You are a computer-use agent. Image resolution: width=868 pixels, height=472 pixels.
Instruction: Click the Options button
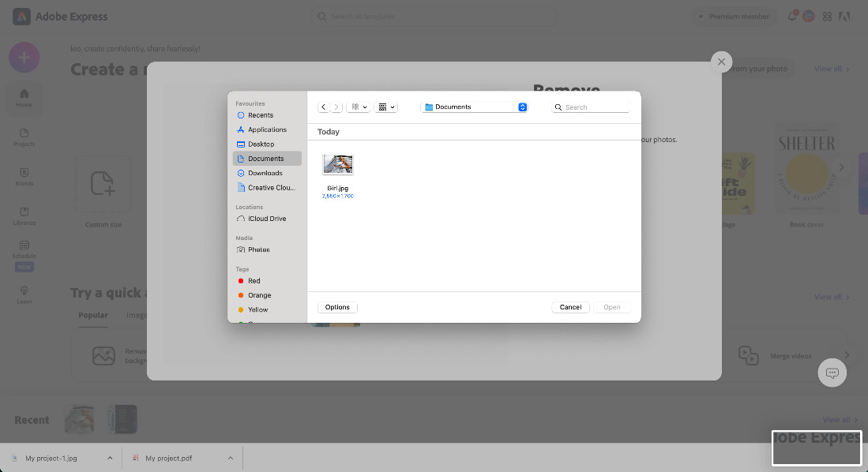(337, 307)
